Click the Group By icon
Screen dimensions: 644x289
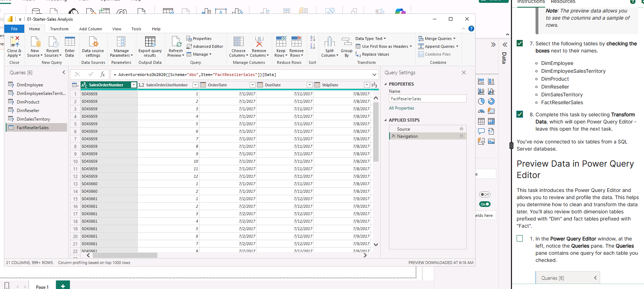point(346,42)
